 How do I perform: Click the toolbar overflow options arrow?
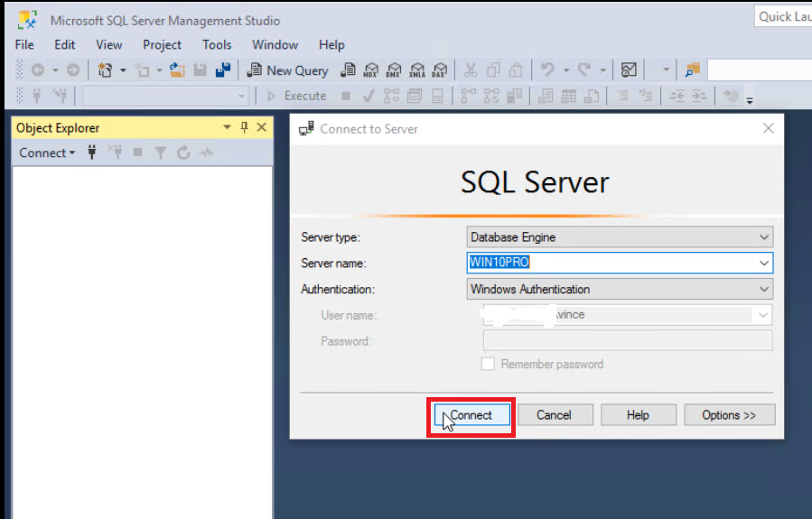(x=750, y=99)
